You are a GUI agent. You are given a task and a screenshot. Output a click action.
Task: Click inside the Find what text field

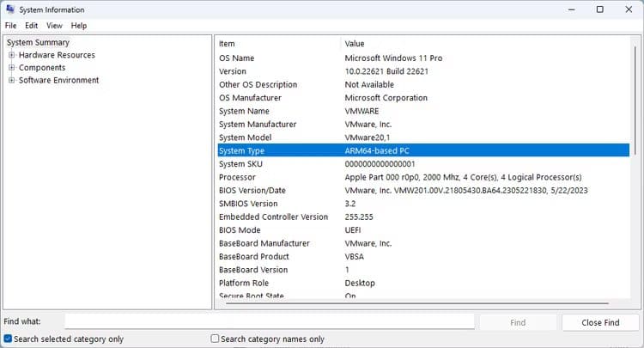point(269,322)
